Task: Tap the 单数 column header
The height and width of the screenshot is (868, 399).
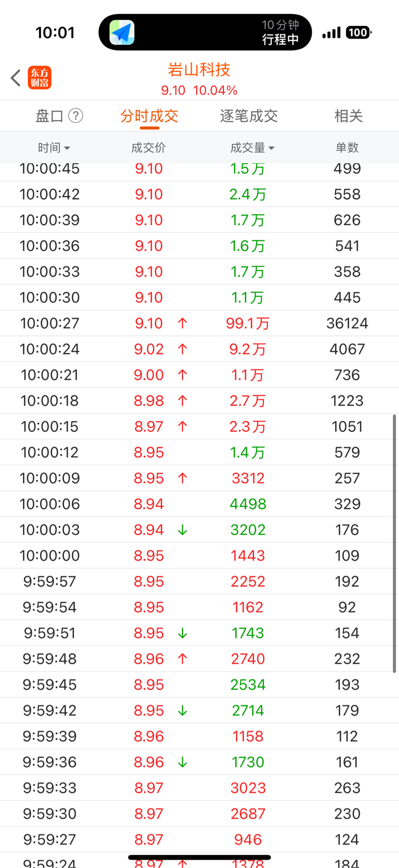Action: [347, 148]
